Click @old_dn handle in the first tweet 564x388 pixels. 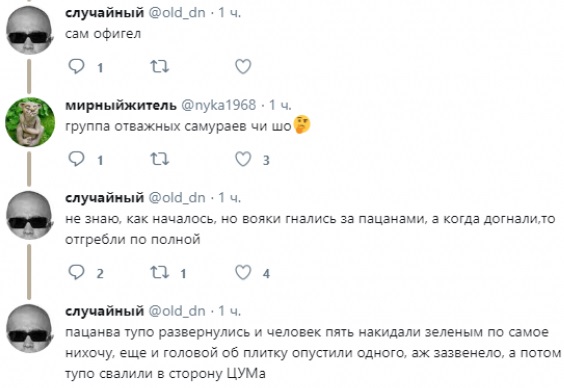coord(177,13)
